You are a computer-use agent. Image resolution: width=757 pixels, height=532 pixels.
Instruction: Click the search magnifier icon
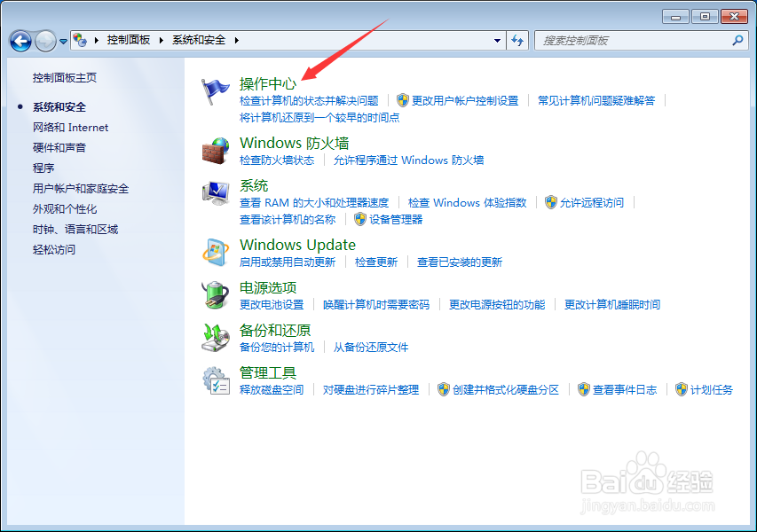(x=737, y=41)
